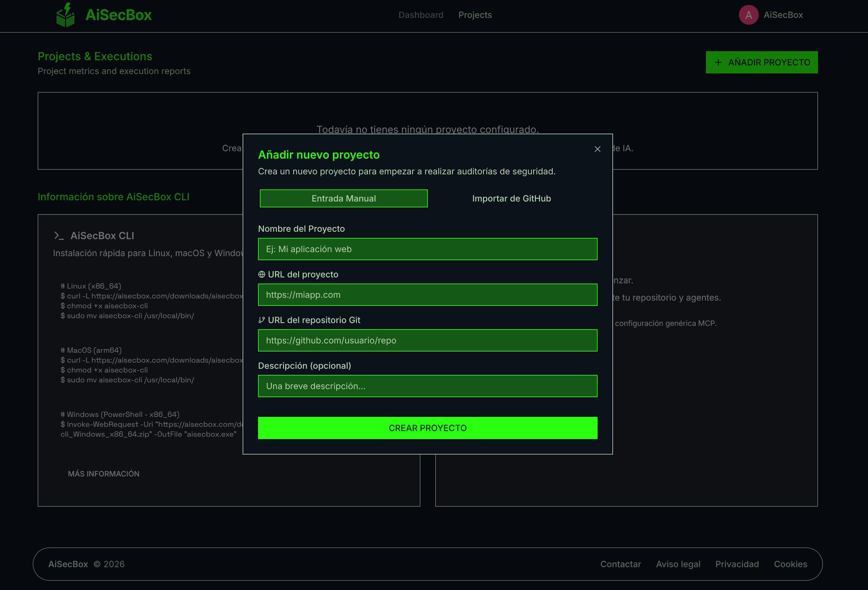Open the Projects navigation item
This screenshot has height=590, width=868.
click(x=475, y=15)
